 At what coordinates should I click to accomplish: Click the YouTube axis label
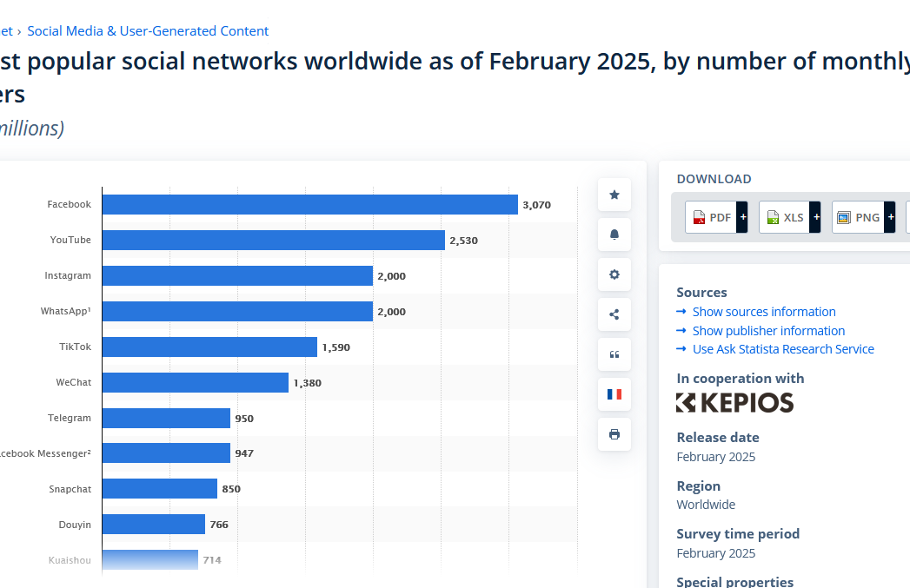click(70, 240)
